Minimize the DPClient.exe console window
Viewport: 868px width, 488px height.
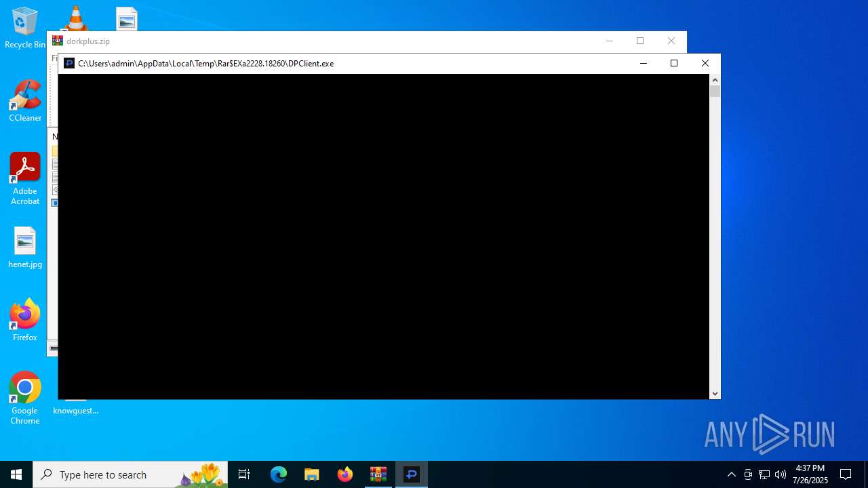pos(644,64)
